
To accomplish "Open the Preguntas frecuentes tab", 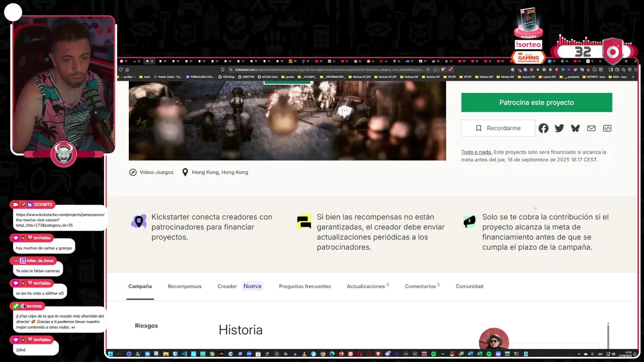I will click(305, 286).
